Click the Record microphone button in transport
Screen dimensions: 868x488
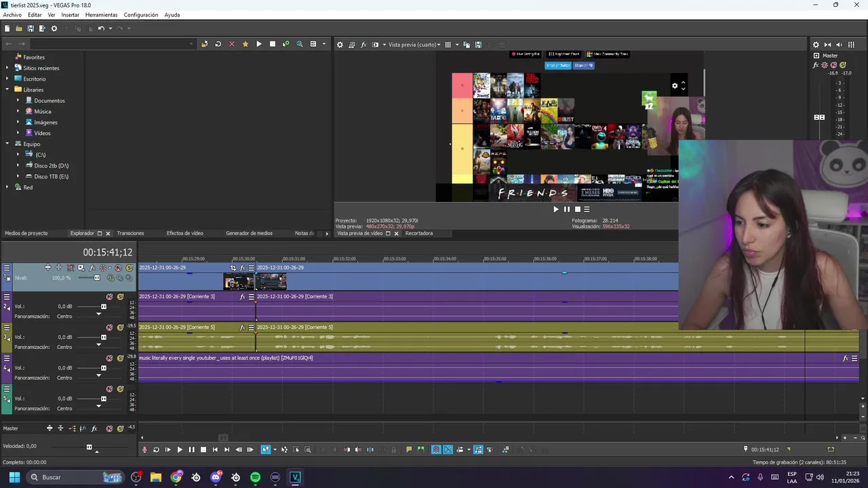(144, 449)
